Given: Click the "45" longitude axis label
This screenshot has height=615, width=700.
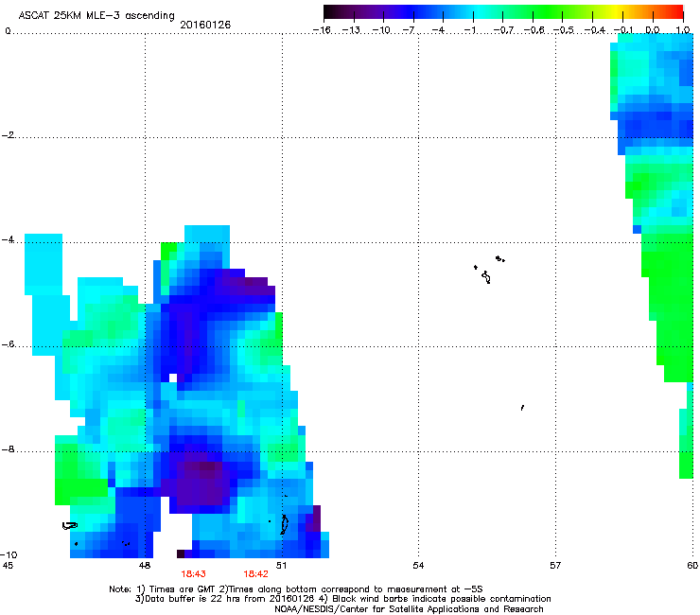Looking at the screenshot, I should (x=8, y=566).
